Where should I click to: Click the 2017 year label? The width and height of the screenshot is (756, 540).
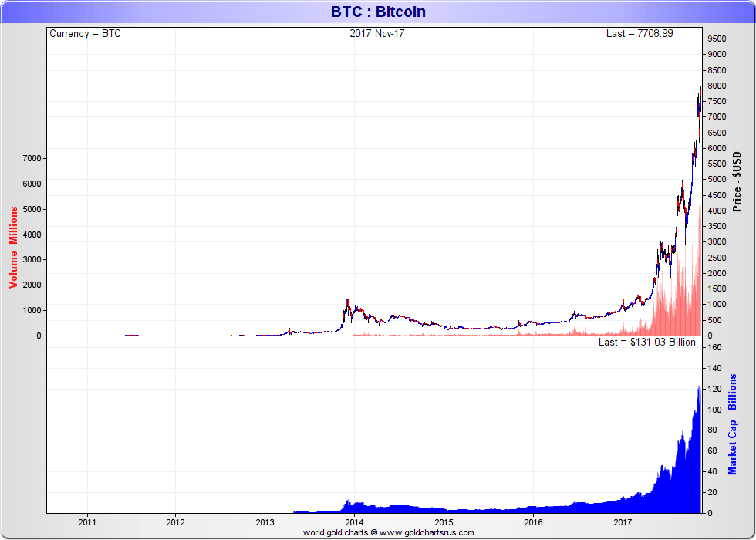tap(623, 521)
